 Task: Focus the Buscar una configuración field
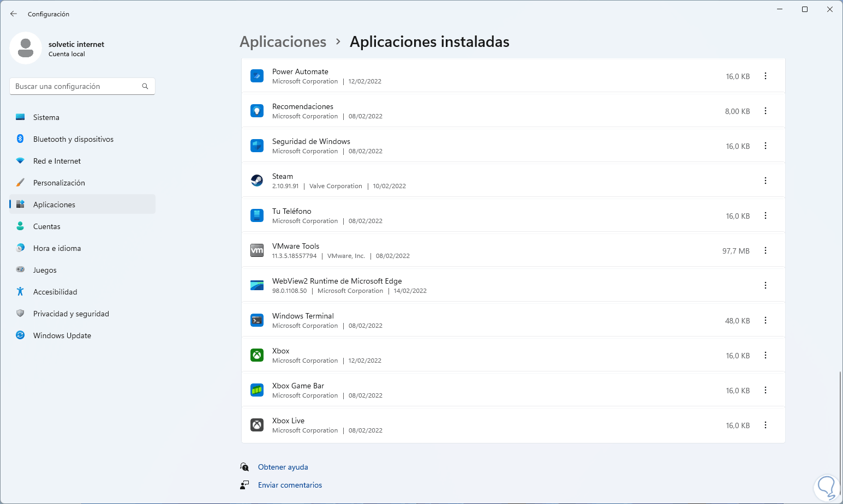pyautogui.click(x=76, y=86)
